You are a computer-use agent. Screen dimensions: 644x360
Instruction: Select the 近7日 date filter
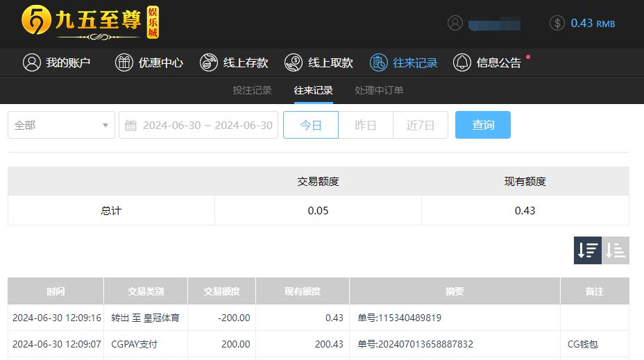pyautogui.click(x=420, y=125)
